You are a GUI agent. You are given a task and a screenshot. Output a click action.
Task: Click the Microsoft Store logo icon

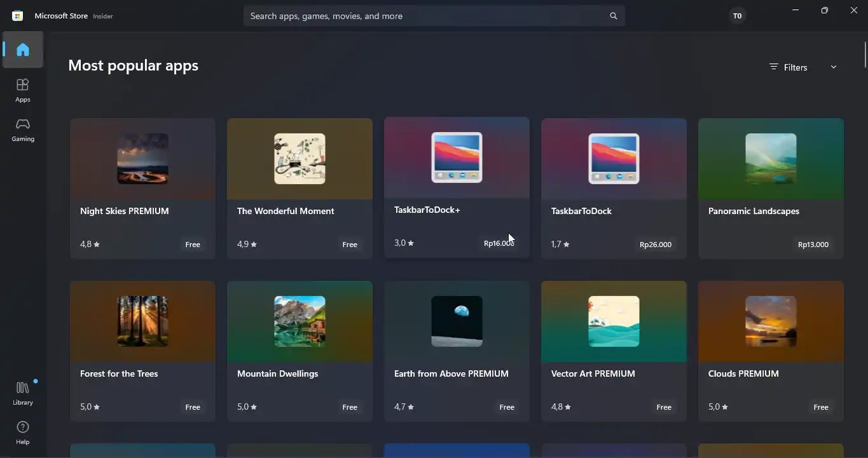coord(18,16)
